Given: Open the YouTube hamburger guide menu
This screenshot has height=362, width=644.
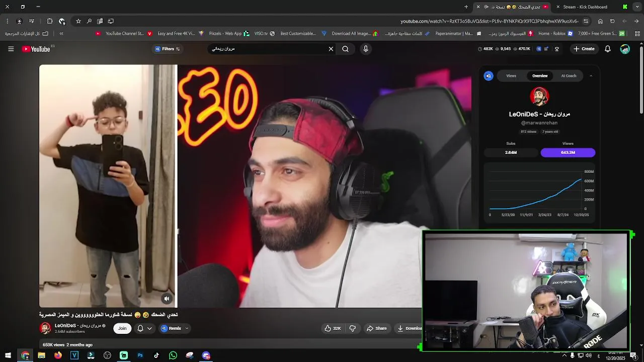Looking at the screenshot, I should [x=11, y=49].
